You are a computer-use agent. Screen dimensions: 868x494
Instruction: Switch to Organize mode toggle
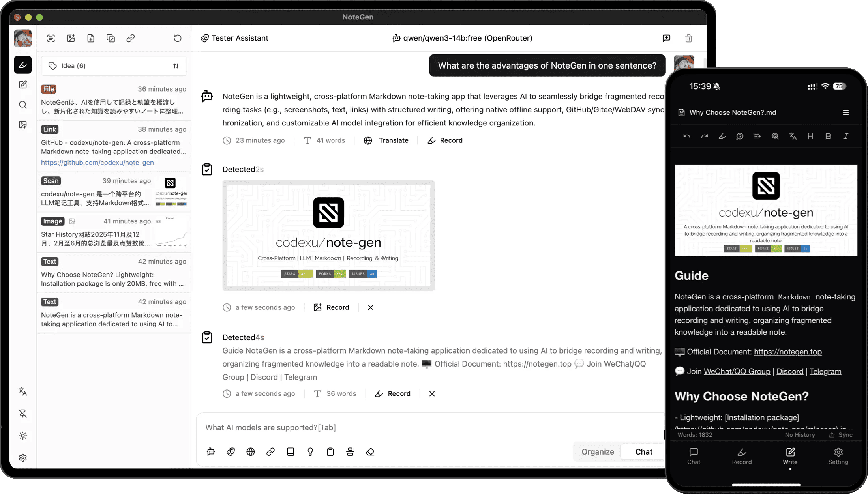pyautogui.click(x=597, y=452)
